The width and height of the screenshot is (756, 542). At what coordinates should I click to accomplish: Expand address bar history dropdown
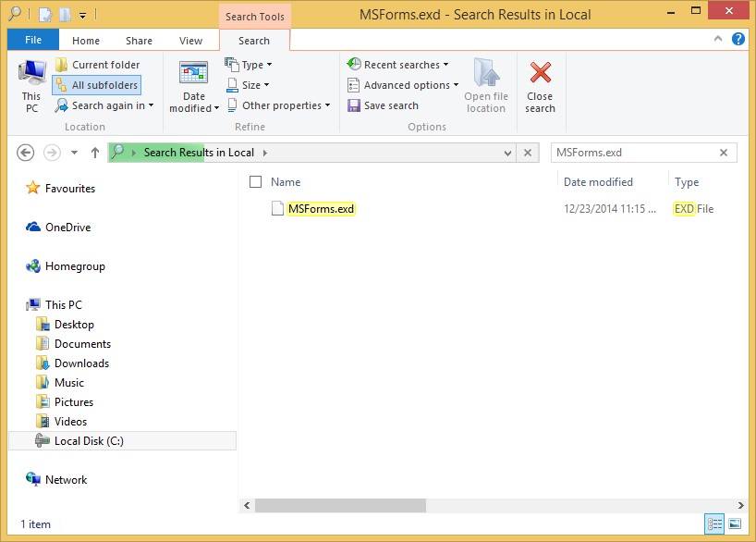[507, 153]
